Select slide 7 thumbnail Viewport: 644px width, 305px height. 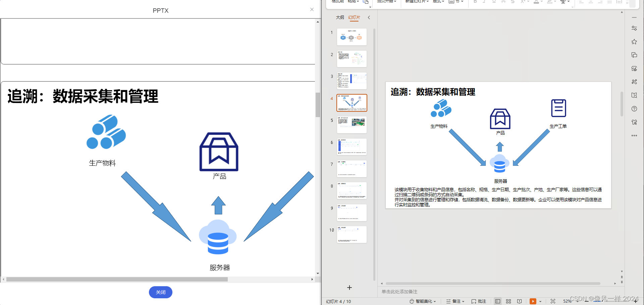pos(352,169)
